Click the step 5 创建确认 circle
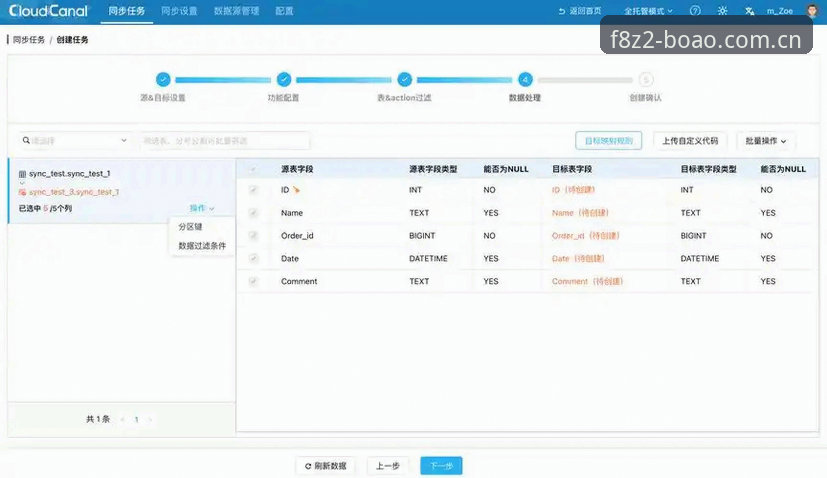Image resolution: width=827 pixels, height=478 pixels. click(646, 80)
